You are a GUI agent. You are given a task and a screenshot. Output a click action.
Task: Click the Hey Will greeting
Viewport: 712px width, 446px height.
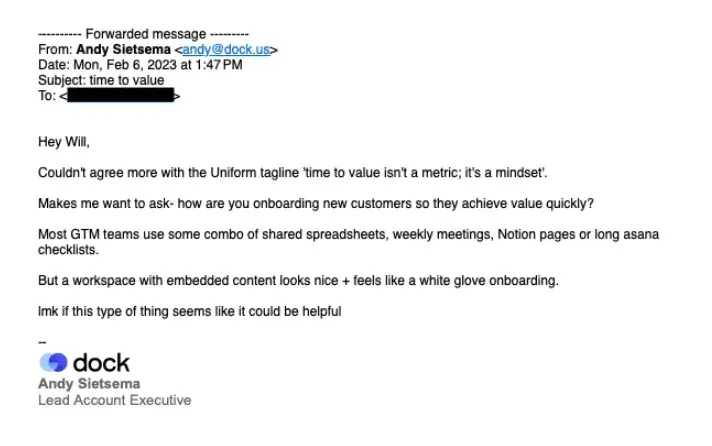(64, 142)
